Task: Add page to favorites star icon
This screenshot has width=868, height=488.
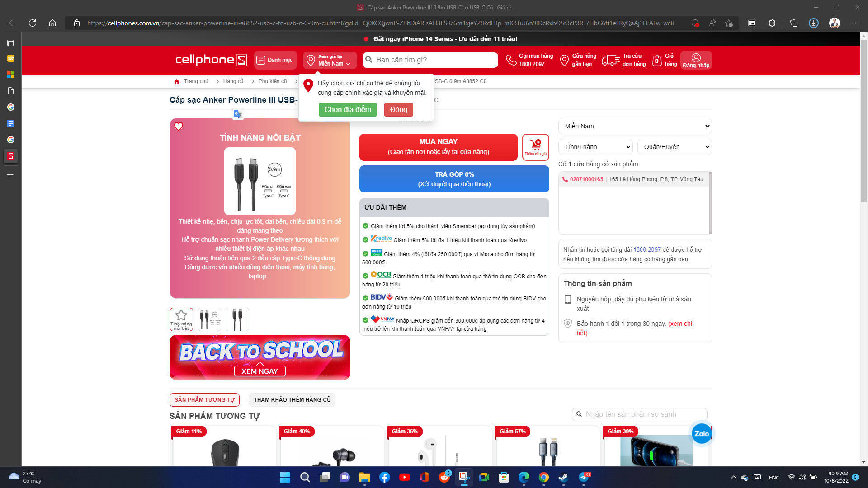Action: (729, 23)
